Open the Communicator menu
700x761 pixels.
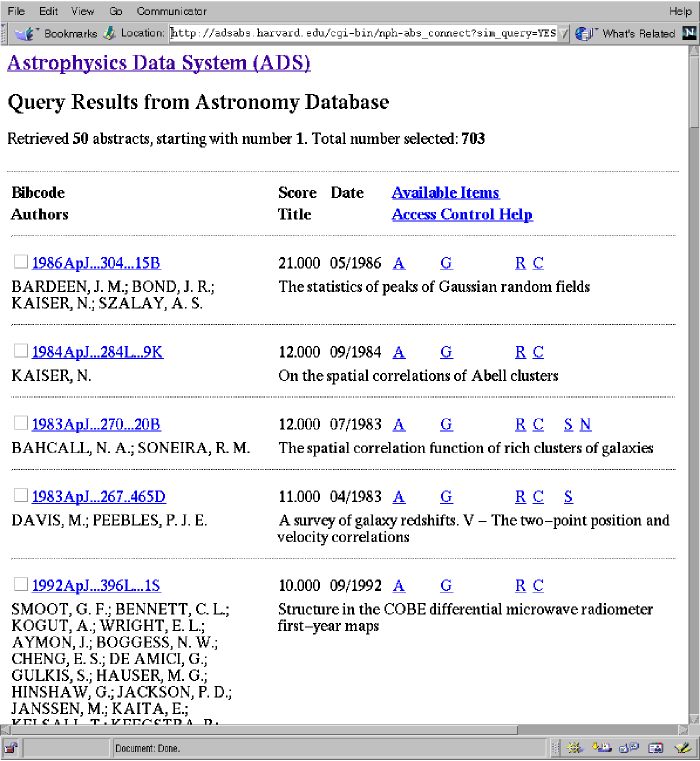tap(171, 11)
